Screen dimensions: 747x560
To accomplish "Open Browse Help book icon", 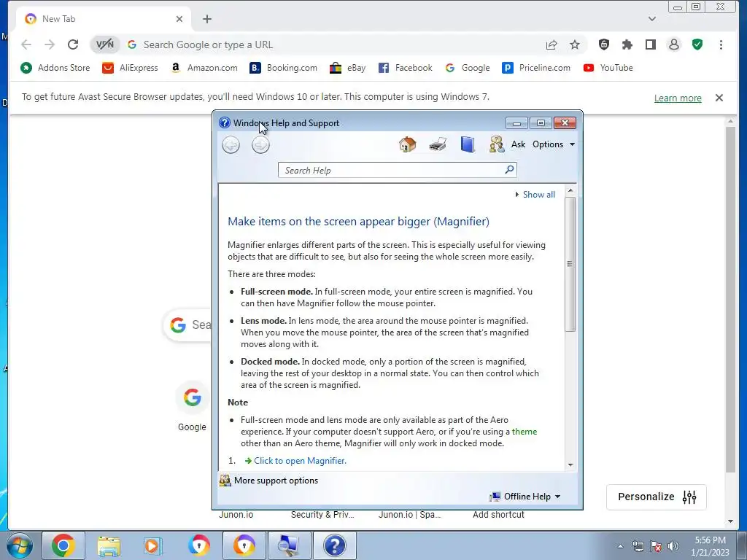I will 468,144.
